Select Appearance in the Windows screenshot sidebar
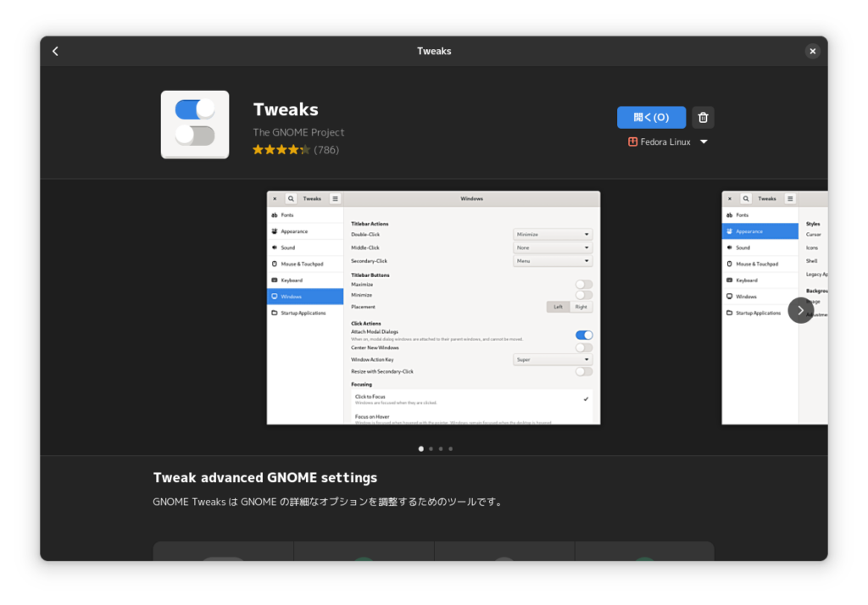 [305, 231]
